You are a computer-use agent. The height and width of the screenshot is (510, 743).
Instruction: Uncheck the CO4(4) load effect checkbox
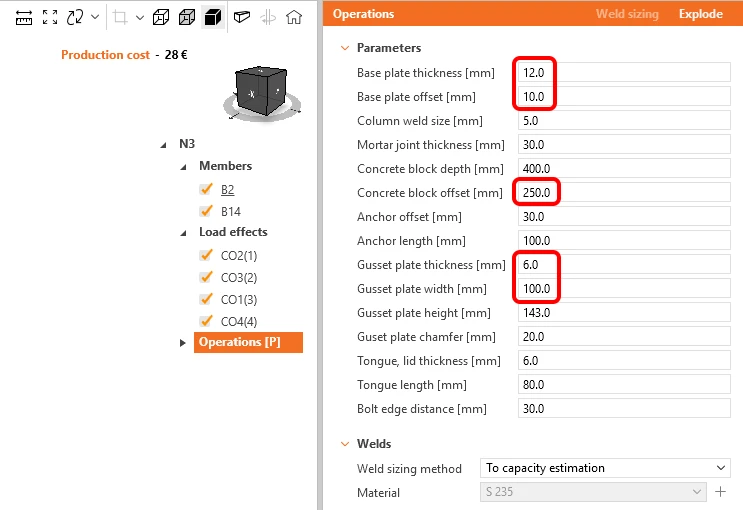click(206, 321)
